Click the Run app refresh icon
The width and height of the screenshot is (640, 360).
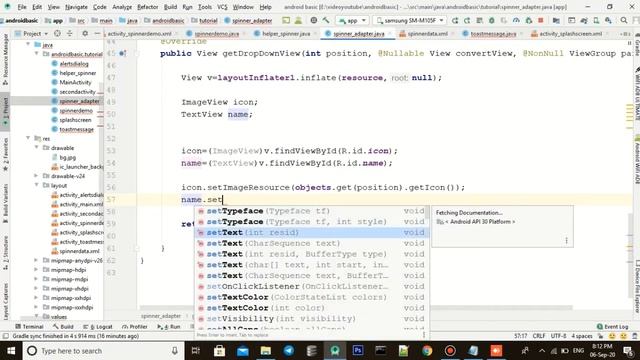[455, 20]
